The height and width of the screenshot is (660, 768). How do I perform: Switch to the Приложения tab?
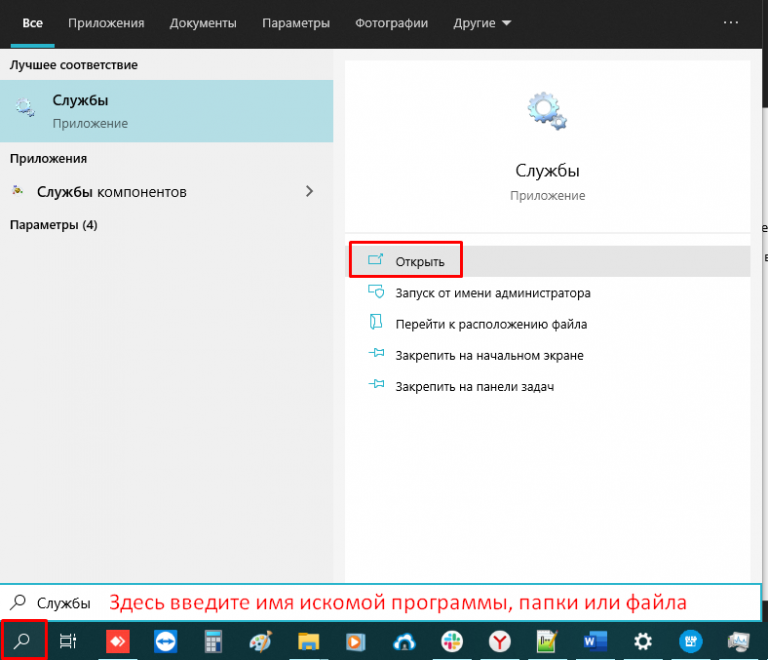106,22
